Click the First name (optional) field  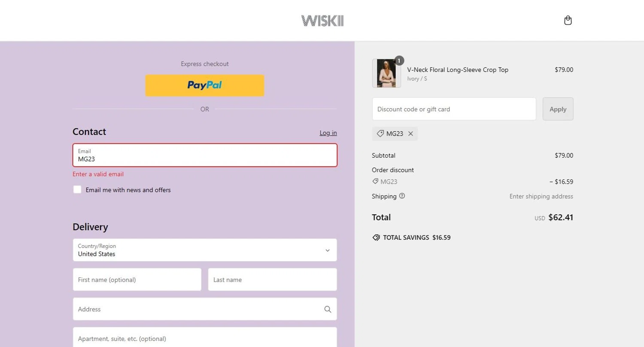click(137, 280)
